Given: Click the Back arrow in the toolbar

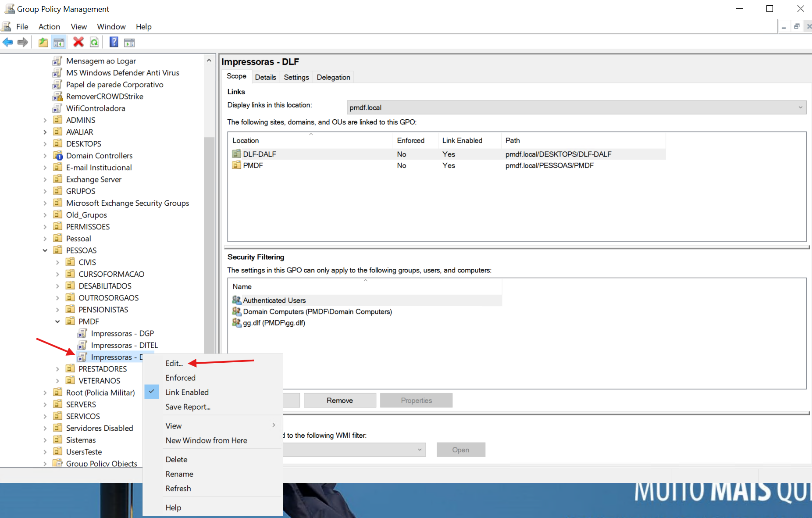Looking at the screenshot, I should 8,42.
